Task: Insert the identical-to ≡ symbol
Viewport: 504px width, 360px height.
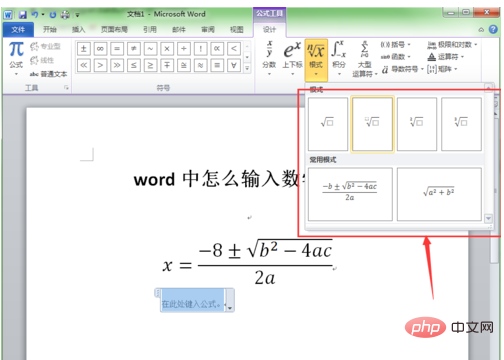Action: pos(217,65)
